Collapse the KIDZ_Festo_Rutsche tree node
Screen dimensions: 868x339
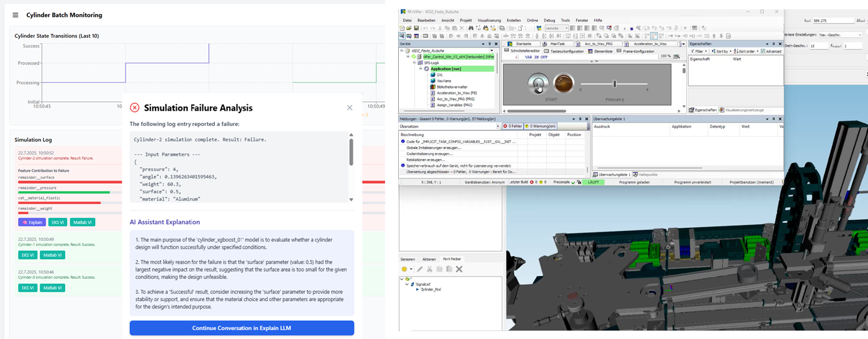403,50
